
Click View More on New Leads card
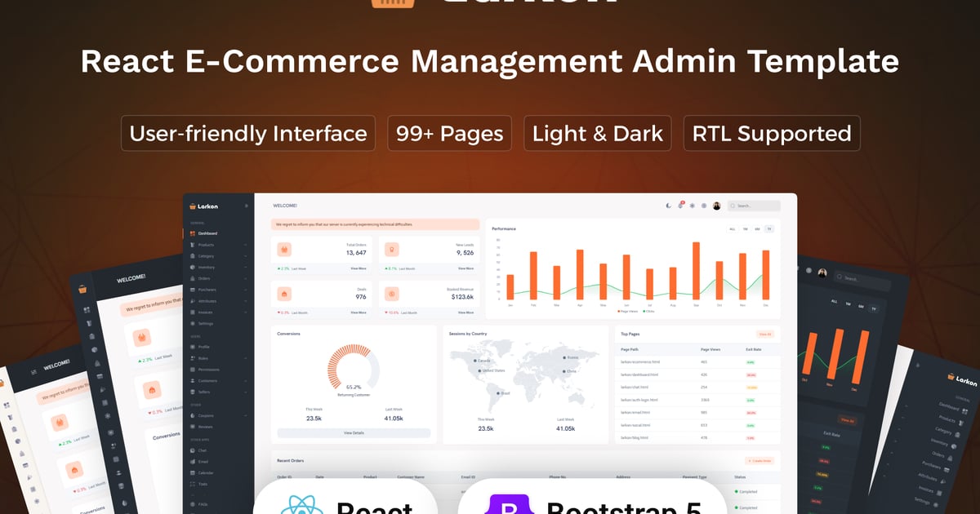coord(465,268)
